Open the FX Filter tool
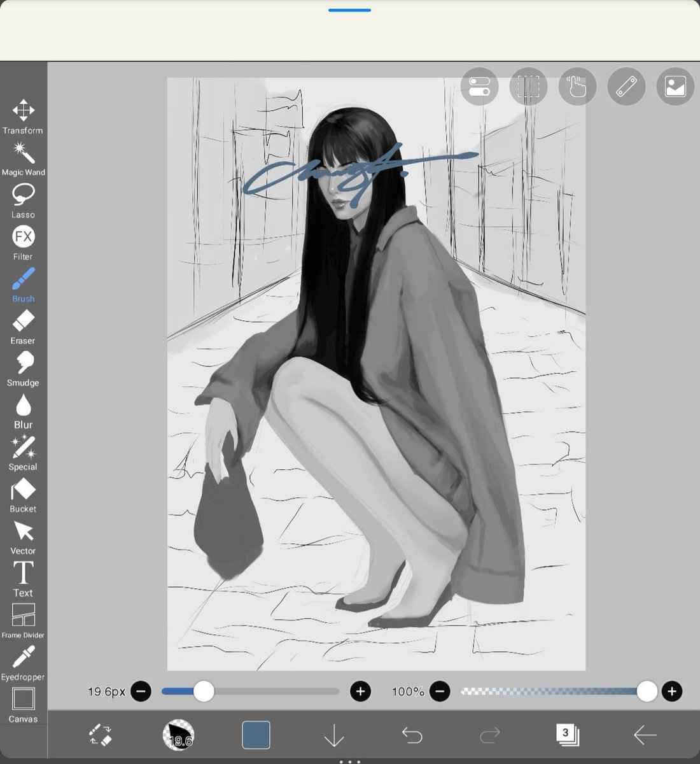 click(x=23, y=243)
